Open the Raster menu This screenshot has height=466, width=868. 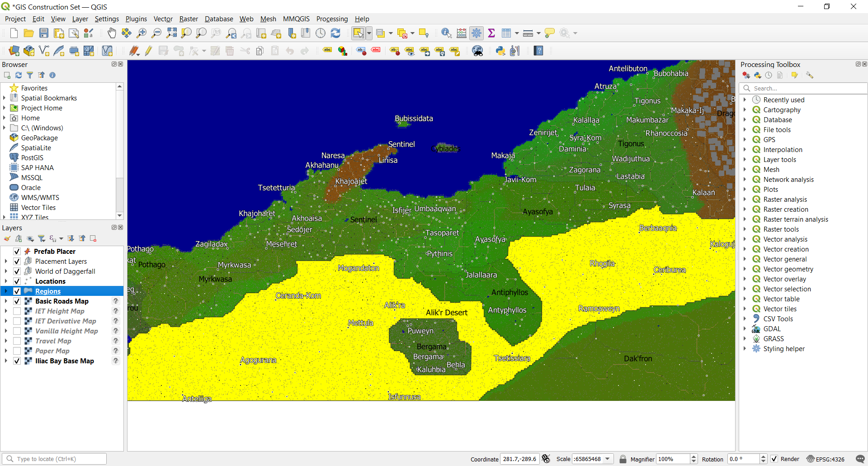point(189,19)
